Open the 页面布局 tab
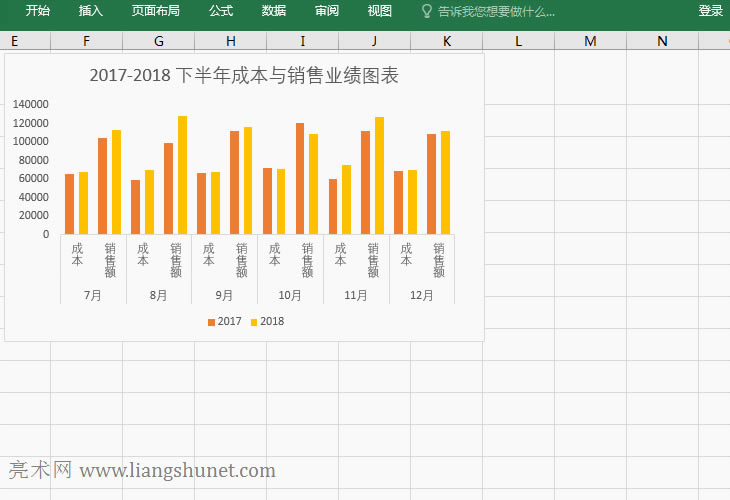The height and width of the screenshot is (500, 730). 156,11
